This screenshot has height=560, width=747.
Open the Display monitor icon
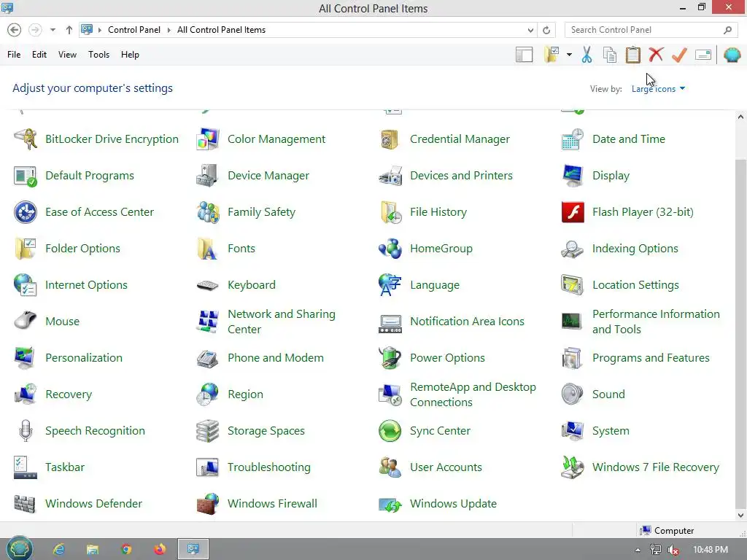click(572, 176)
